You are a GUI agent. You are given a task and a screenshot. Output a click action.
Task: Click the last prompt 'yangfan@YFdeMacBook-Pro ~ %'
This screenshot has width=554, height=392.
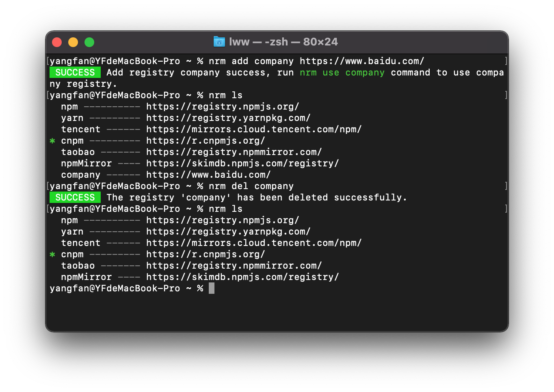pyautogui.click(x=126, y=289)
